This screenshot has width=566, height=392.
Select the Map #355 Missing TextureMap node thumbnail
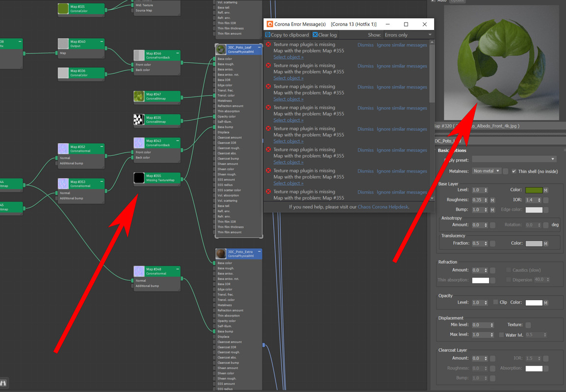tap(139, 178)
